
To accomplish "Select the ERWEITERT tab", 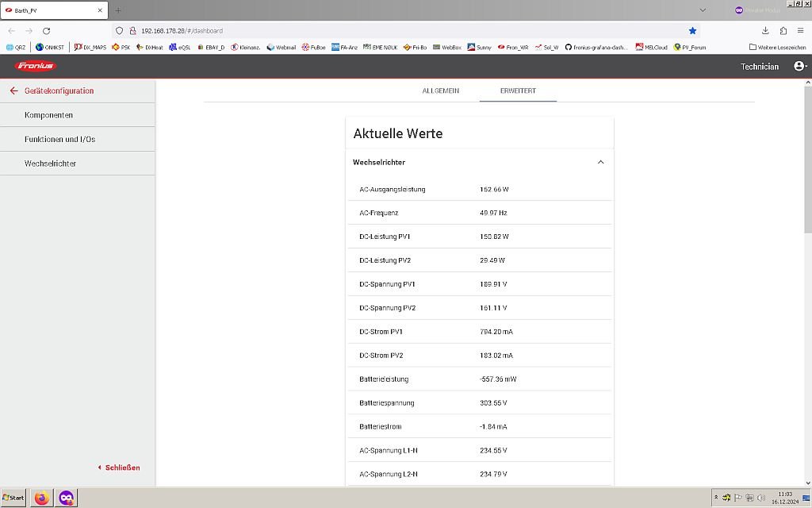I will coord(518,91).
